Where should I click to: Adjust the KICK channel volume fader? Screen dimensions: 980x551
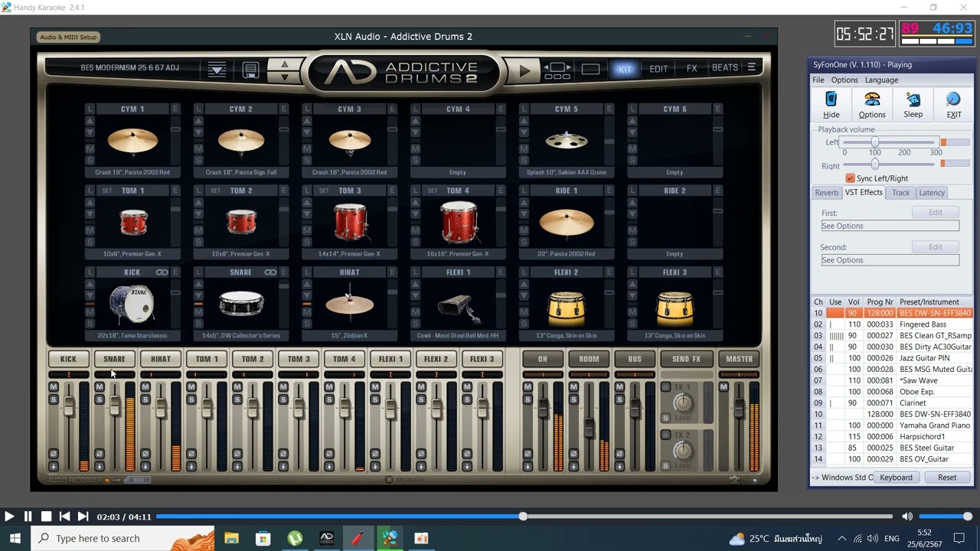click(x=69, y=407)
